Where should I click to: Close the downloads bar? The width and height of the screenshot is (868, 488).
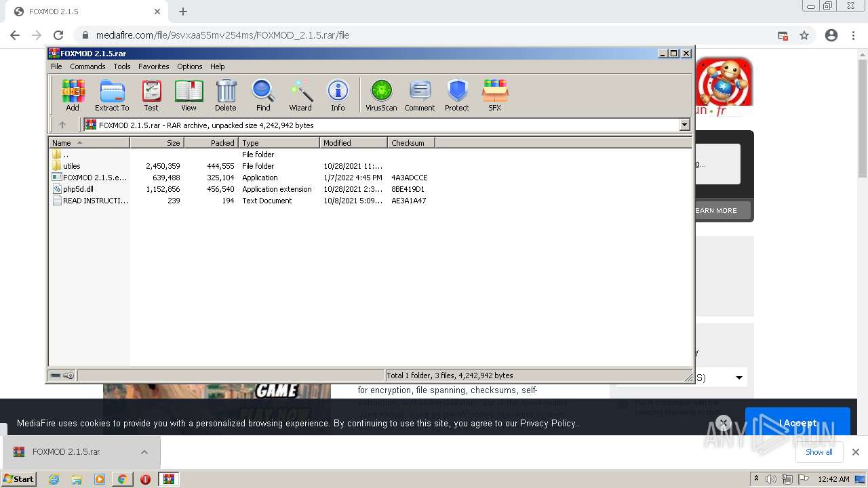click(855, 452)
